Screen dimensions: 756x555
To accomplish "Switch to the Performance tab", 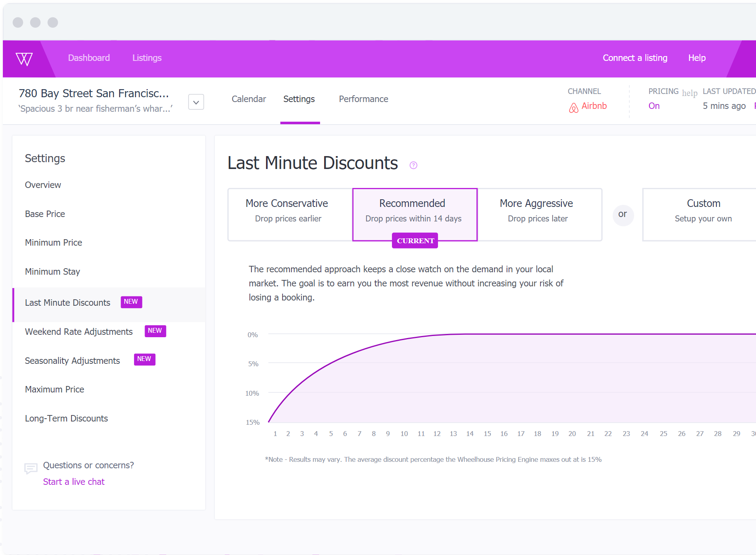I will click(x=363, y=99).
